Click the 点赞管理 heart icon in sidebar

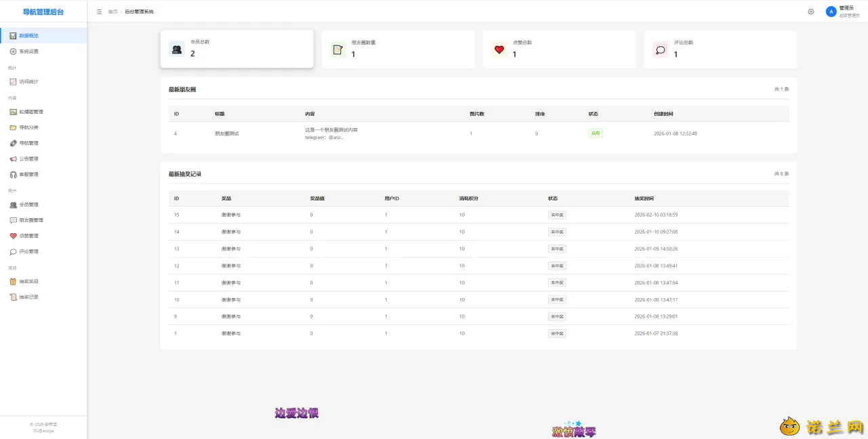point(13,236)
